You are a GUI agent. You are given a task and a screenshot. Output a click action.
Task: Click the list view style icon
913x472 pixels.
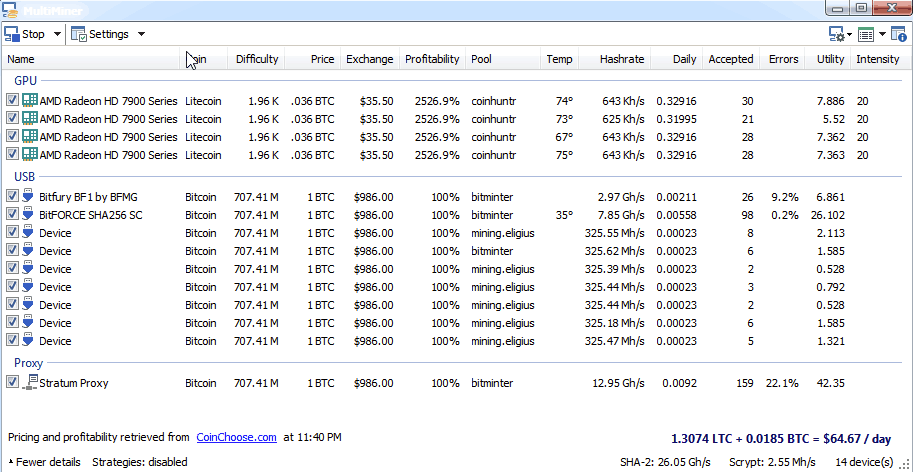pyautogui.click(x=866, y=35)
